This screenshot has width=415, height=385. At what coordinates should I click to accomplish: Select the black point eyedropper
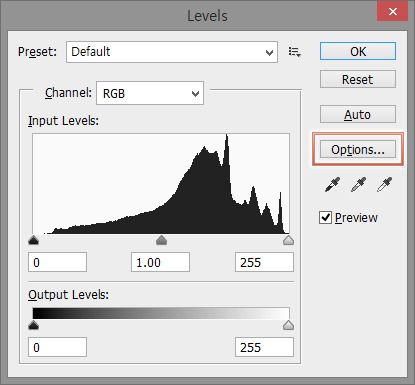pos(332,184)
